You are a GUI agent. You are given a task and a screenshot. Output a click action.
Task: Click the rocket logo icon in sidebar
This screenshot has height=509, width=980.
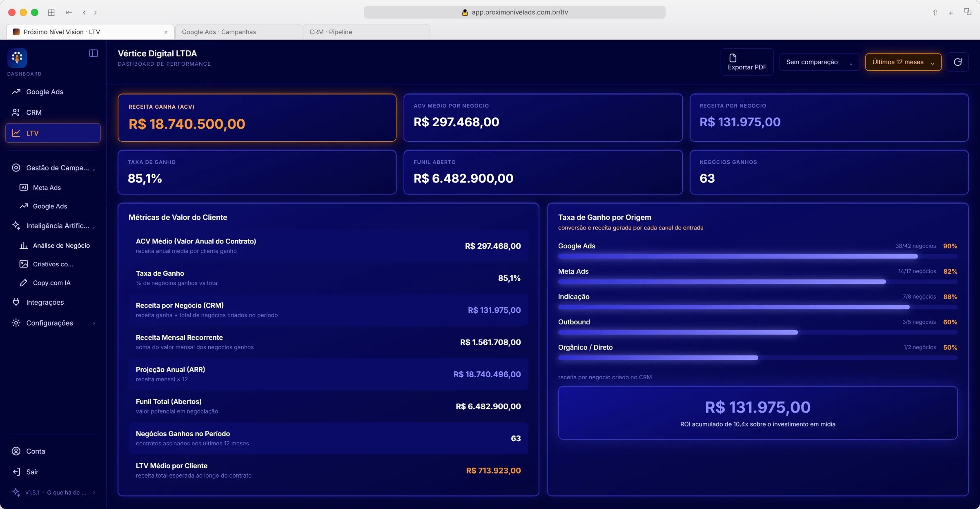click(17, 58)
